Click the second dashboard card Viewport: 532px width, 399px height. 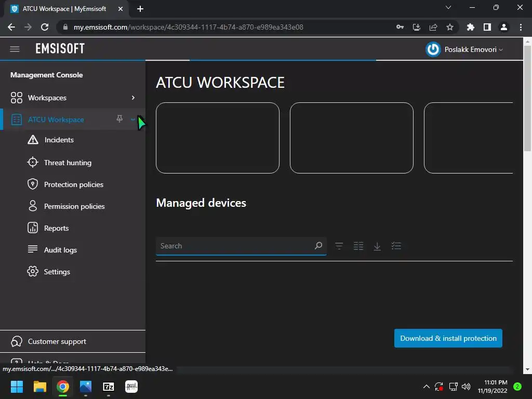coord(352,138)
